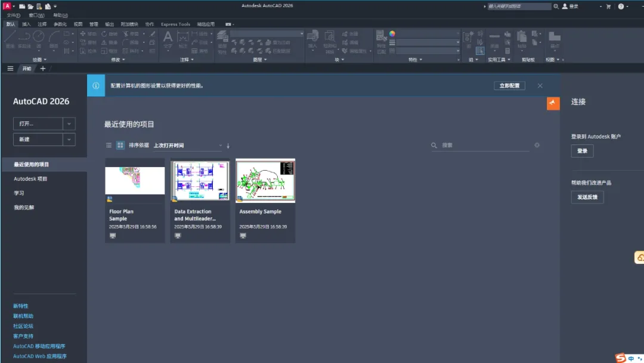The image size is (644, 363).
Task: Expand the 特性 panel
Action: [415, 60]
